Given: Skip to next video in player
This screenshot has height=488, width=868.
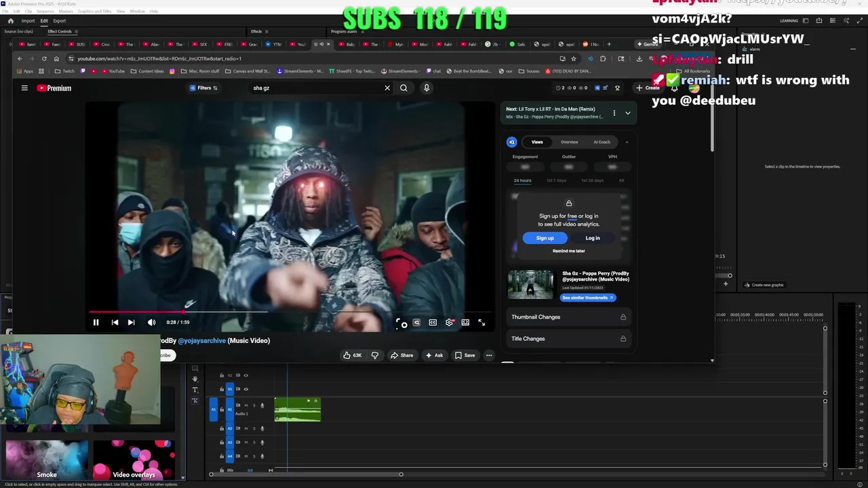Looking at the screenshot, I should [131, 323].
